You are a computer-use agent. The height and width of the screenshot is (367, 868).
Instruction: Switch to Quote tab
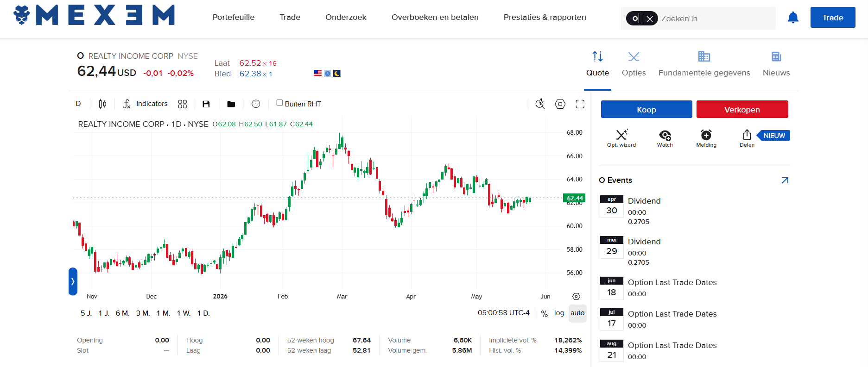coord(597,64)
